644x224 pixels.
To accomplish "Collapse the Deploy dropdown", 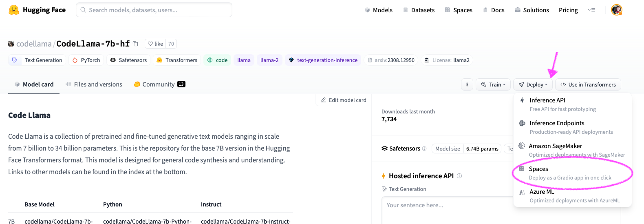I will [x=533, y=84].
